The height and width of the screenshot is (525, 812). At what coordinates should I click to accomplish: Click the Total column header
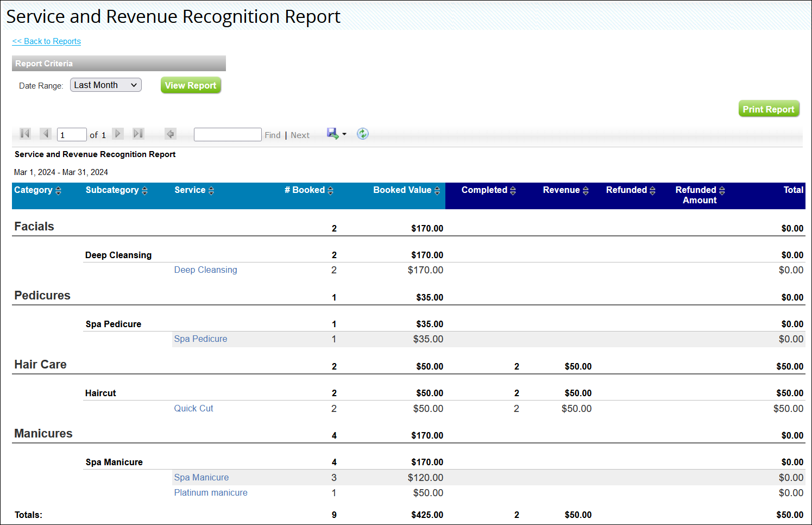click(x=793, y=190)
